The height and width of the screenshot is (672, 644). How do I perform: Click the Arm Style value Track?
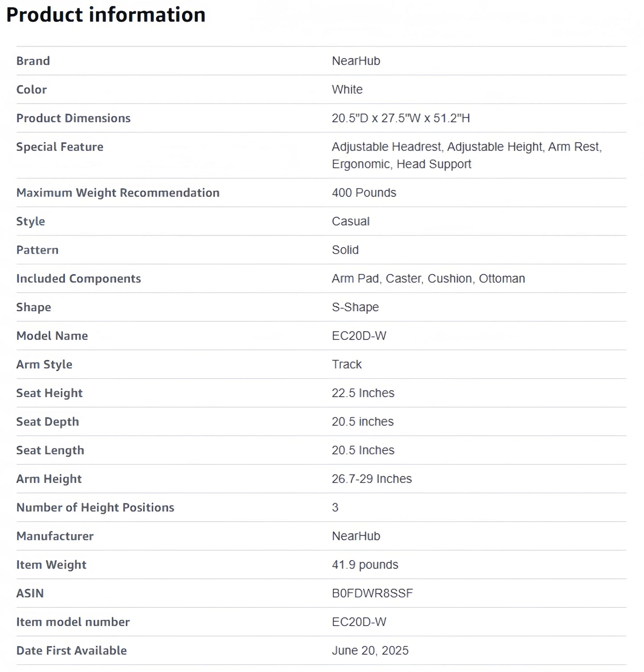click(x=346, y=364)
